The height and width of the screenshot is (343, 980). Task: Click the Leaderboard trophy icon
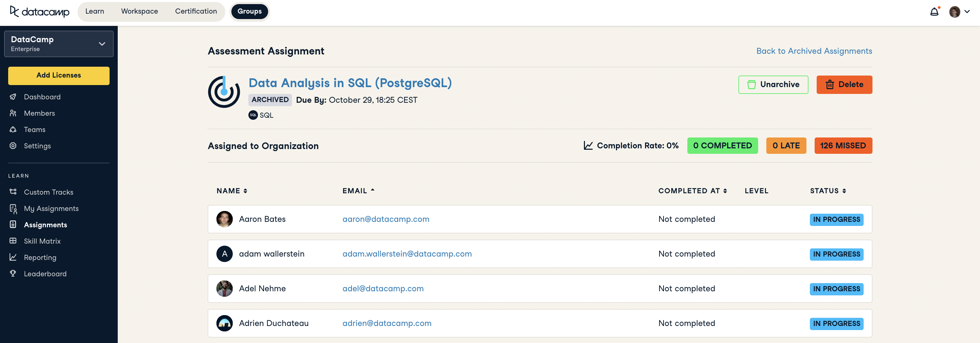click(13, 273)
